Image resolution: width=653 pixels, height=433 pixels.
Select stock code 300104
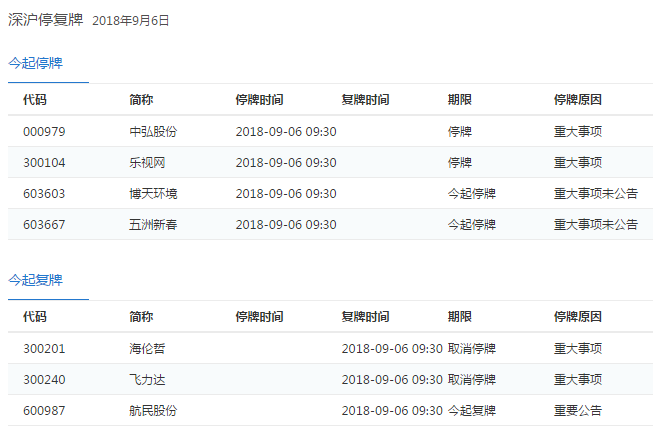(43, 162)
